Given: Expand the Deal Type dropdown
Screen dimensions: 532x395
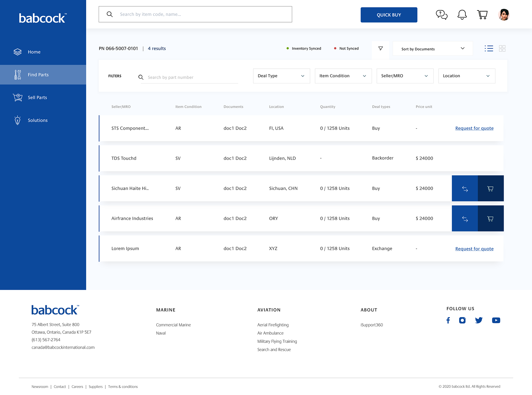Looking at the screenshot, I should pyautogui.click(x=281, y=76).
